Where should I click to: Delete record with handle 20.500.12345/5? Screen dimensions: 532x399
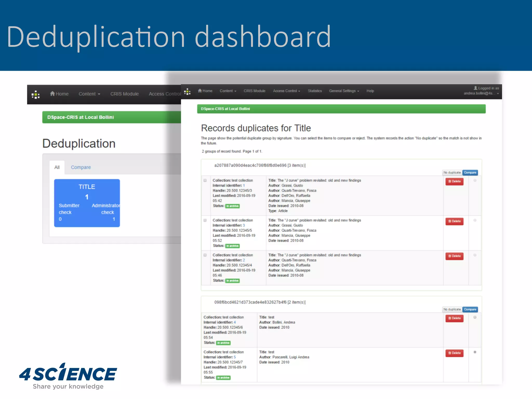[x=454, y=221]
